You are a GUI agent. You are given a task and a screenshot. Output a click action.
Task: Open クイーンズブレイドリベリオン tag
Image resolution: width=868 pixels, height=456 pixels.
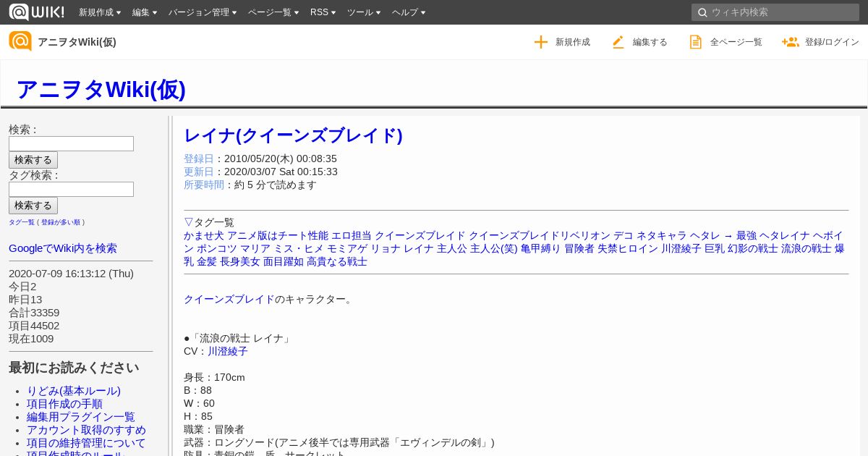pos(540,235)
